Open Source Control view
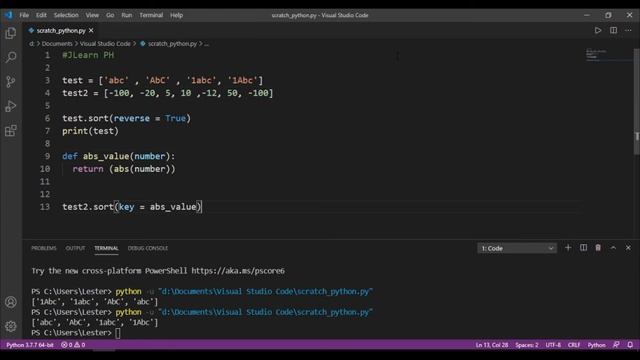Screen dimensions: 640x360 click(x=11, y=82)
